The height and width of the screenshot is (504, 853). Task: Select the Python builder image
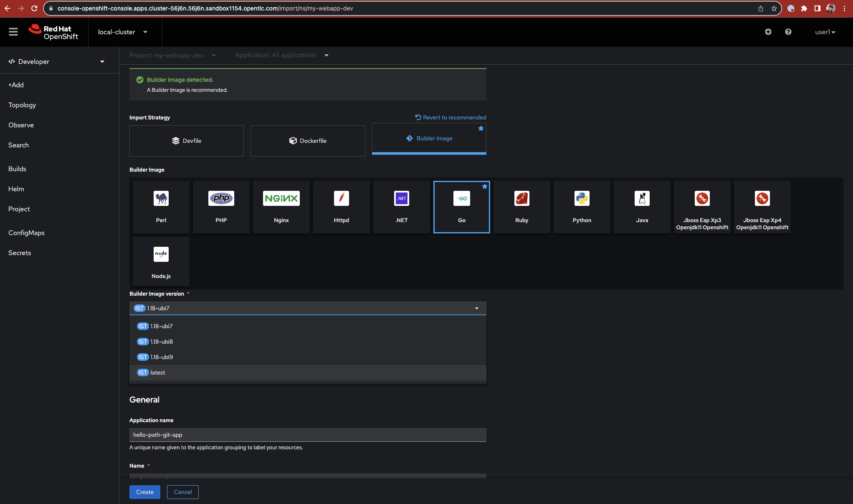pos(582,207)
